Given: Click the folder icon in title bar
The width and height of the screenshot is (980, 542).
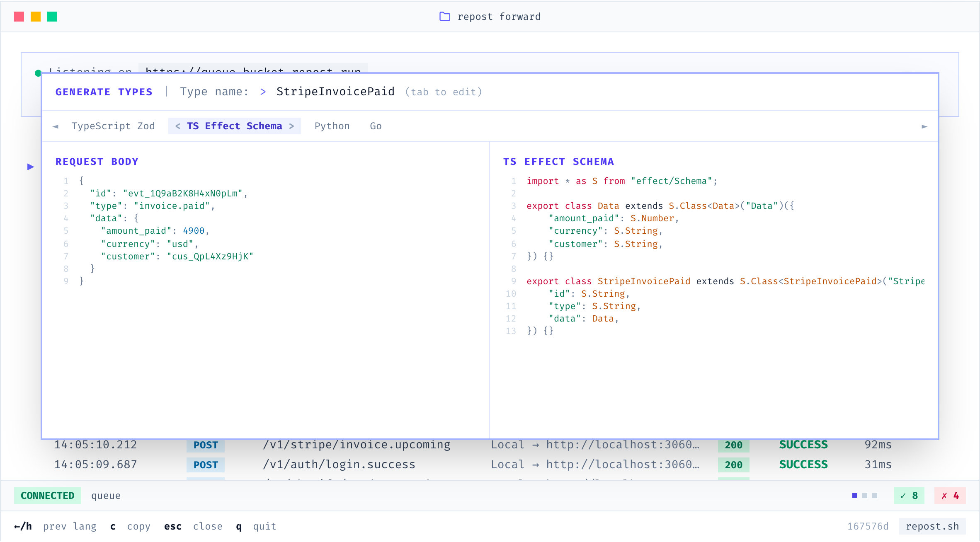Looking at the screenshot, I should pyautogui.click(x=445, y=17).
